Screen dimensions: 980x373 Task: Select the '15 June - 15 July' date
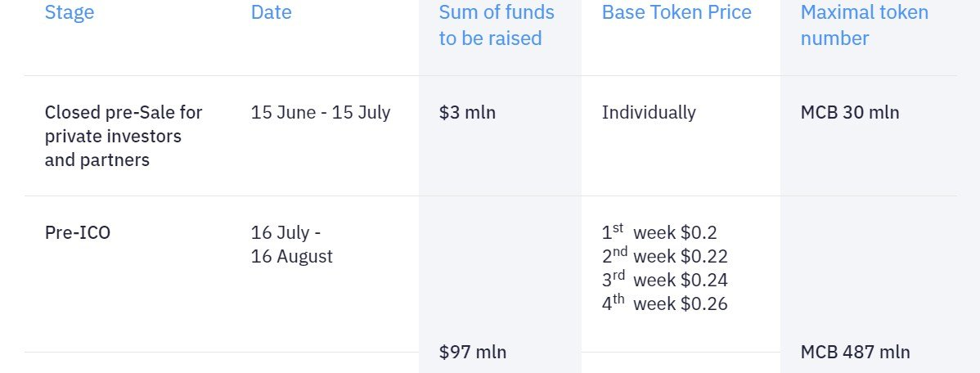click(x=321, y=112)
